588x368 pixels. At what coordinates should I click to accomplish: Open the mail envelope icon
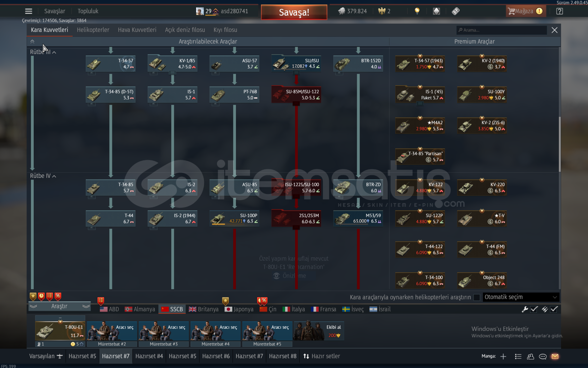pos(555,356)
